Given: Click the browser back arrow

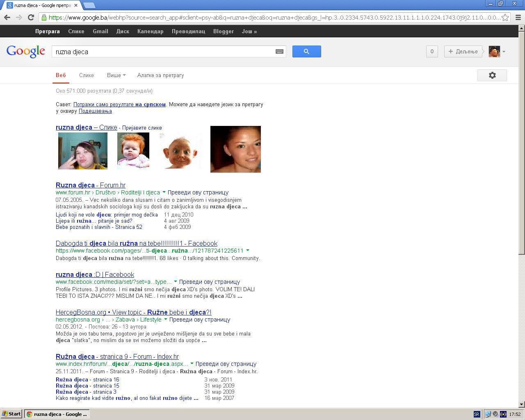Looking at the screenshot, I should coord(7,17).
